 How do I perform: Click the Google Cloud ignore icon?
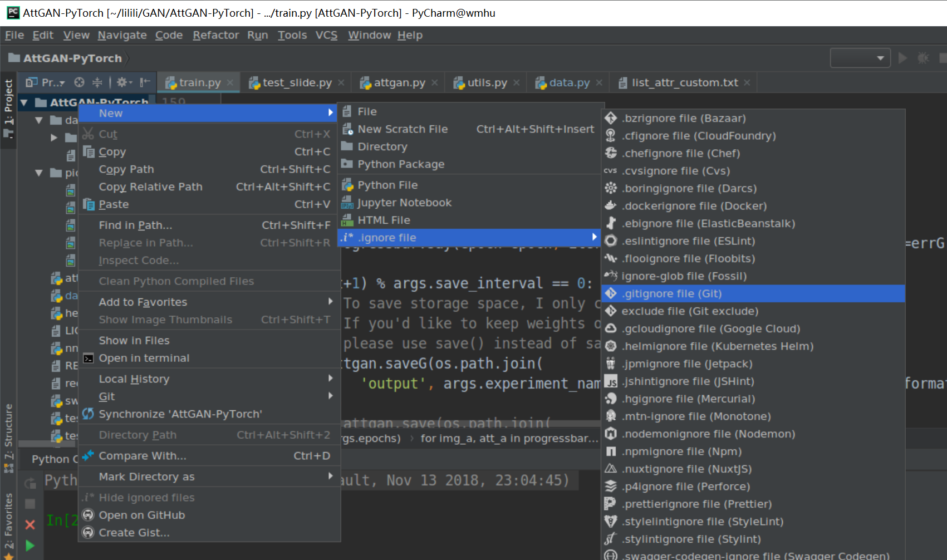(611, 328)
